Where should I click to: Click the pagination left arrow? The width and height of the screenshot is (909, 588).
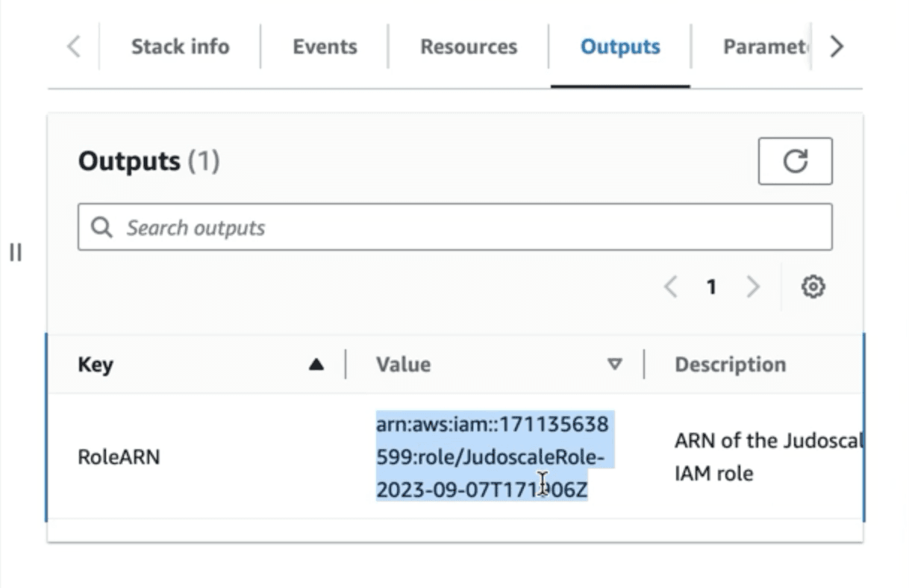pos(671,286)
